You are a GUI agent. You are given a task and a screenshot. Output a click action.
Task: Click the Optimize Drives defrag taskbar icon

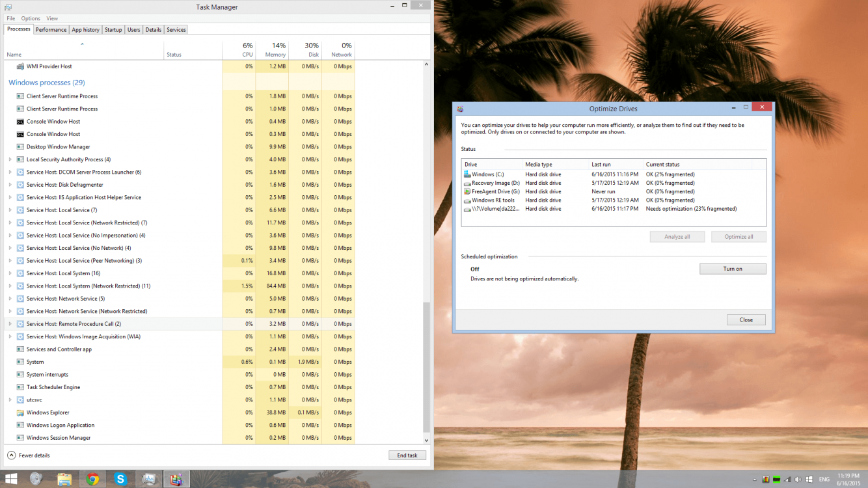[x=176, y=480]
